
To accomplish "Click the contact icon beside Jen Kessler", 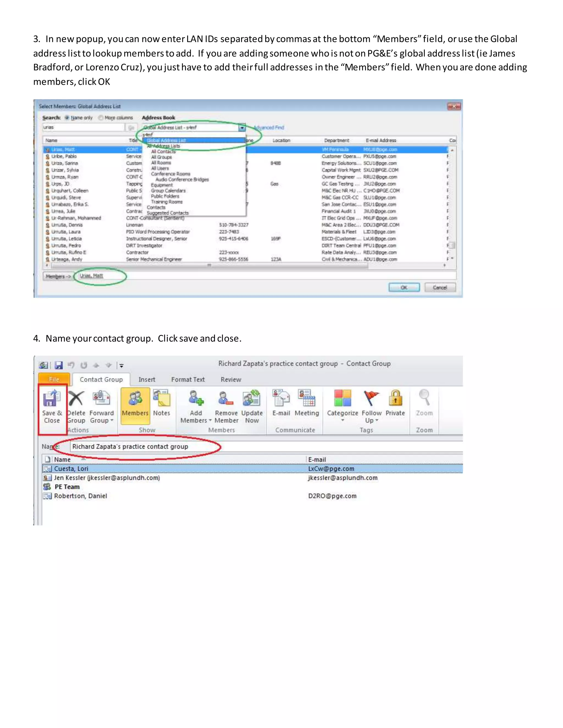I will pyautogui.click(x=47, y=478).
